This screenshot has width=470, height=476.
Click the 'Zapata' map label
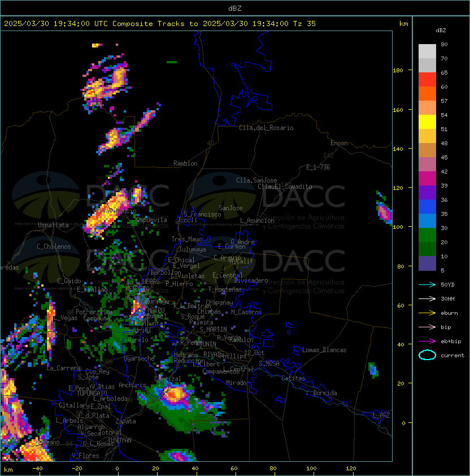(x=125, y=421)
